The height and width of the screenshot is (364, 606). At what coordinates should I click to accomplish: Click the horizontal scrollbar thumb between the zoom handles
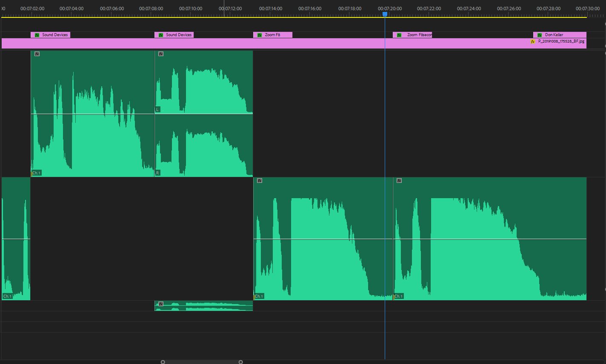click(202, 362)
